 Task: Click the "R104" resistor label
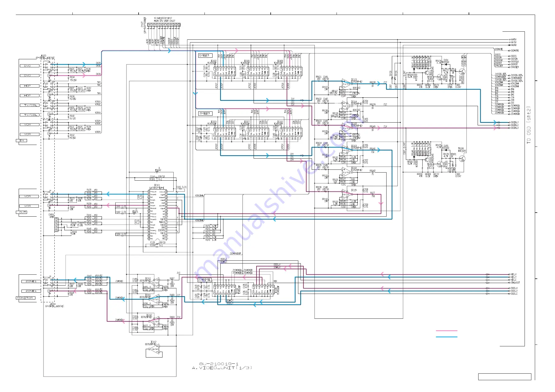click(x=72, y=77)
